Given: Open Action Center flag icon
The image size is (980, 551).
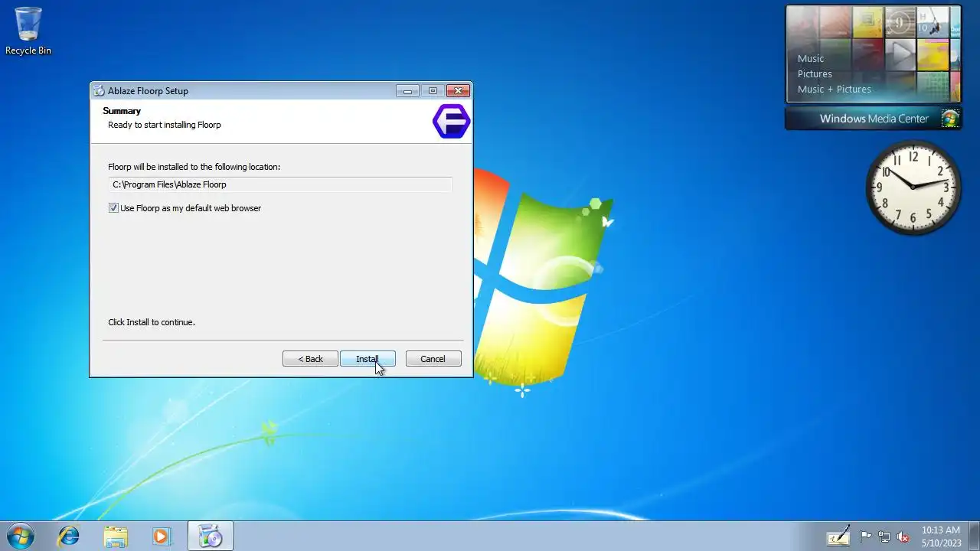Looking at the screenshot, I should pyautogui.click(x=865, y=536).
